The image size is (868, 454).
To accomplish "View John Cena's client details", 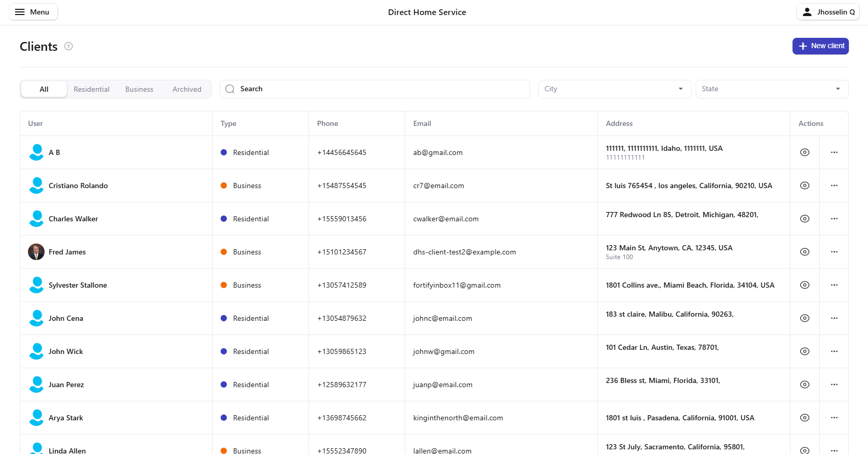I will coord(804,318).
